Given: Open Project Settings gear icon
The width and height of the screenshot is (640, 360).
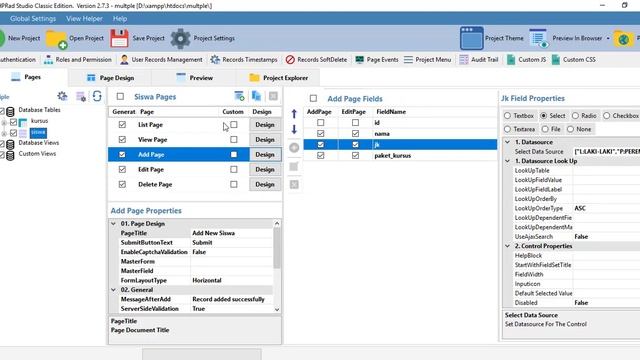Looking at the screenshot, I should click(180, 38).
